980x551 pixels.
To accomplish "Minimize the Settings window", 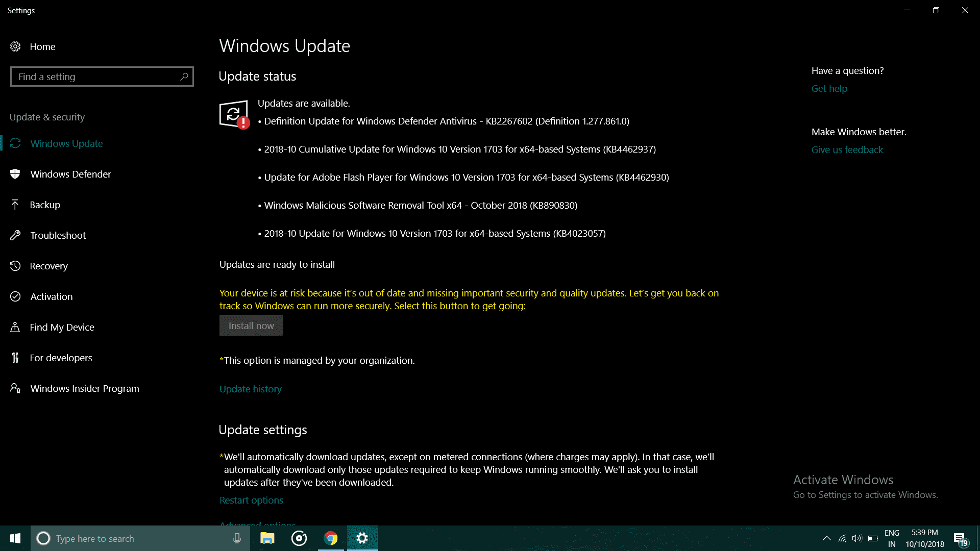I will [x=907, y=10].
